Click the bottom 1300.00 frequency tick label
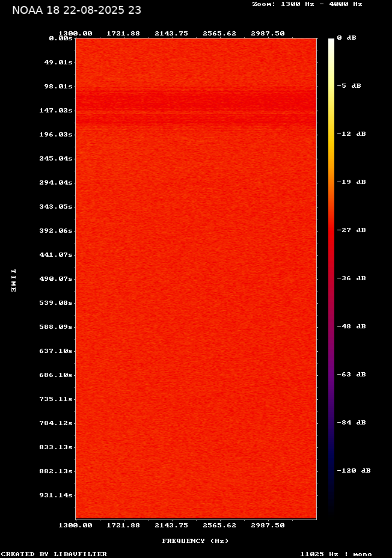This screenshot has width=392, height=558. click(x=75, y=525)
